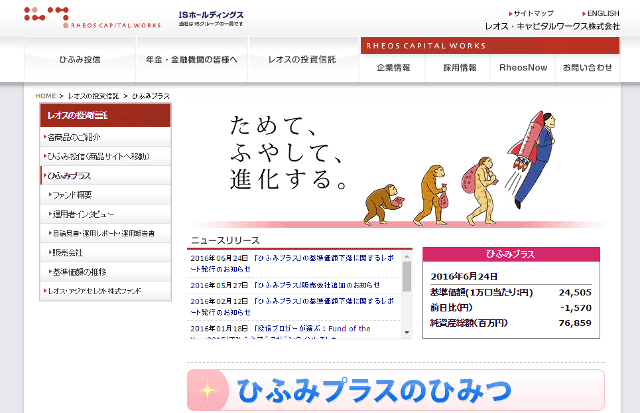Go to HOME in breadcrumb

click(x=45, y=96)
